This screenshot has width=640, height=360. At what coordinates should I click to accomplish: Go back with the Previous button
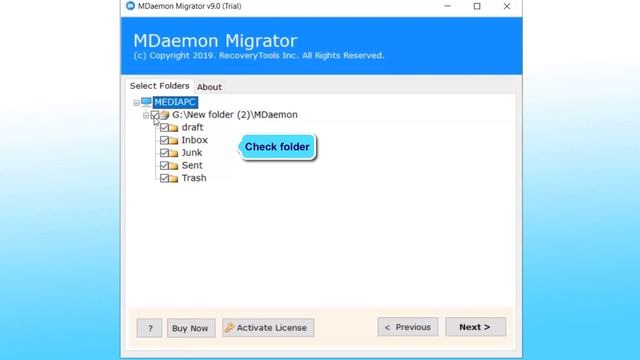pos(408,327)
